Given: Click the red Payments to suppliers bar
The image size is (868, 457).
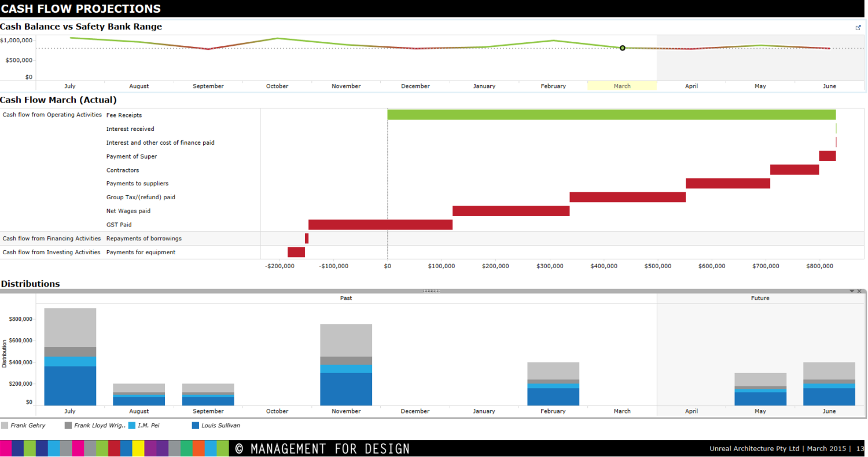Looking at the screenshot, I should tap(728, 184).
